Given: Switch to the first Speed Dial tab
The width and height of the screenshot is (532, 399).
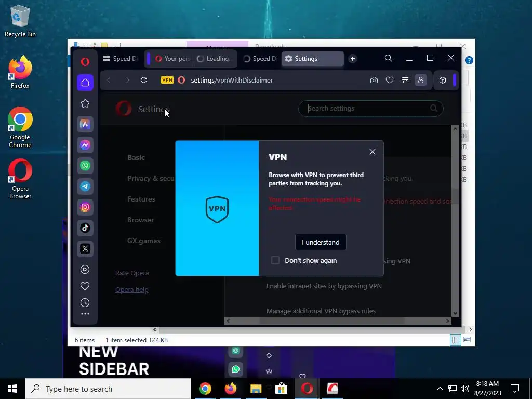Looking at the screenshot, I should coord(121,59).
